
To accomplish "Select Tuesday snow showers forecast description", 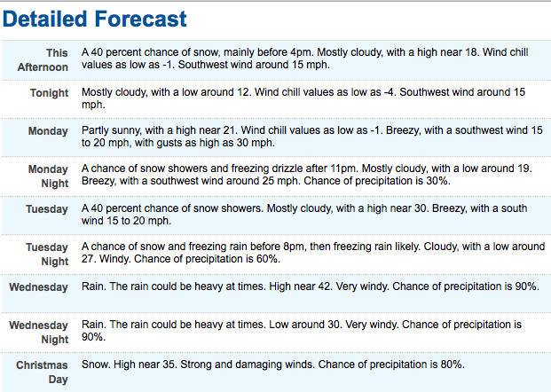I will point(304,215).
